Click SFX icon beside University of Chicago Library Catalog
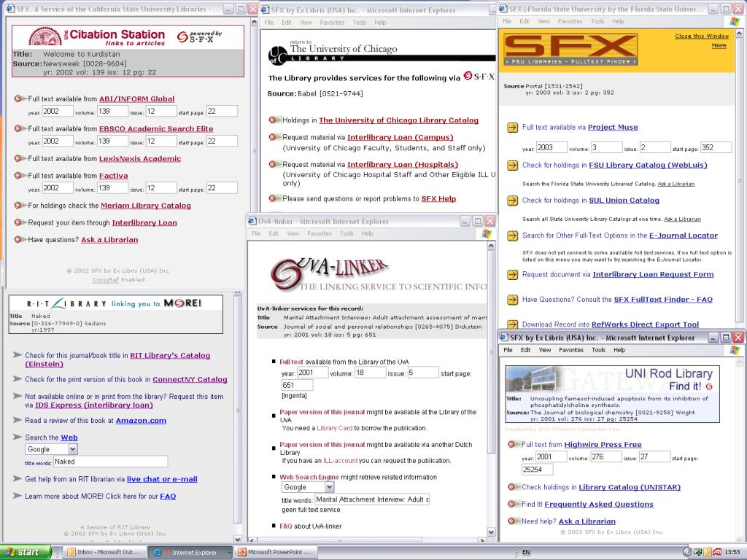This screenshot has height=560, width=747. click(274, 120)
